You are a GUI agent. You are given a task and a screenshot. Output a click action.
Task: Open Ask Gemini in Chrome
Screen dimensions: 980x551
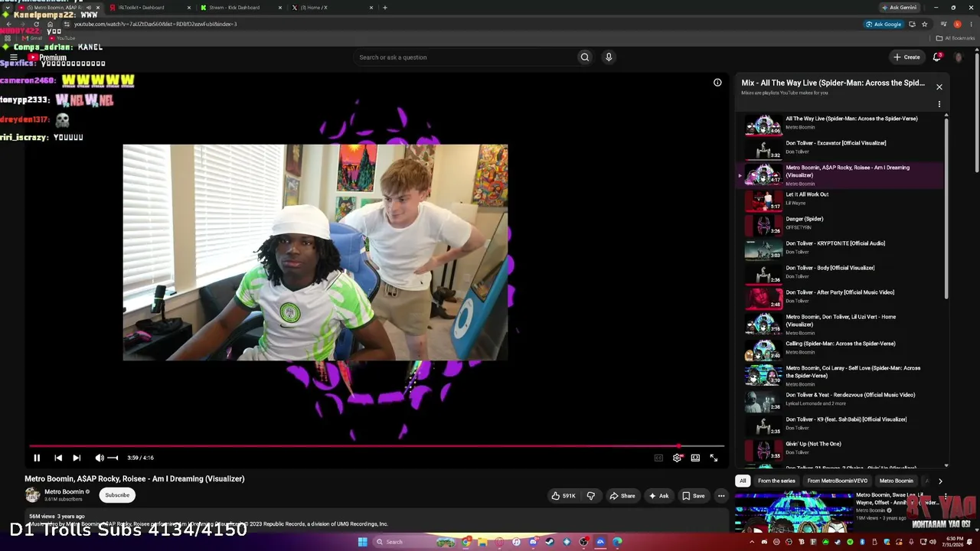(x=900, y=8)
